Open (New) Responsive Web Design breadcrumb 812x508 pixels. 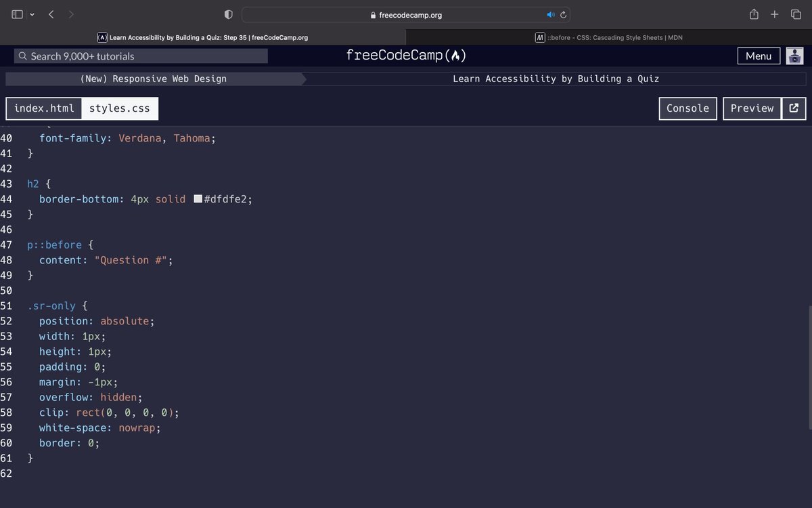(154, 79)
